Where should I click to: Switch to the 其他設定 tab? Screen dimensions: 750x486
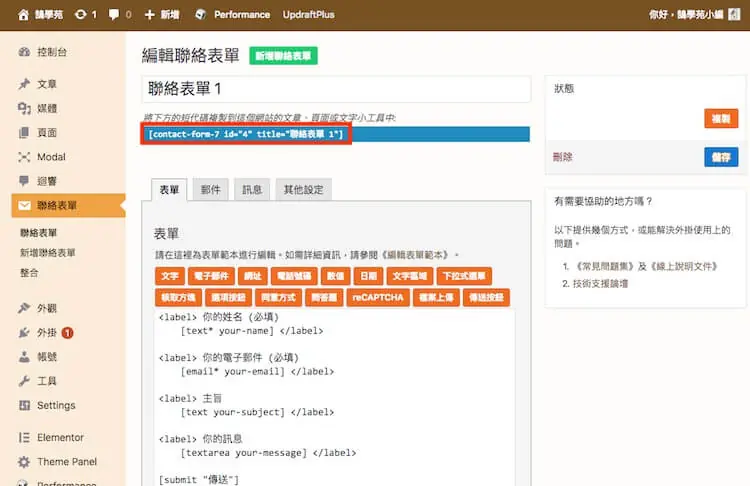pos(304,190)
